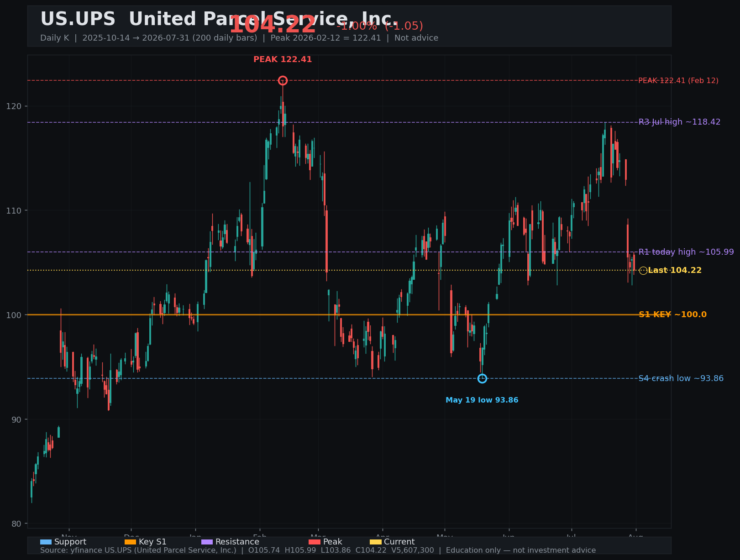740x560 pixels.
Task: Click the "Source: yfinance US.UPS" footer line
Action: point(318,550)
